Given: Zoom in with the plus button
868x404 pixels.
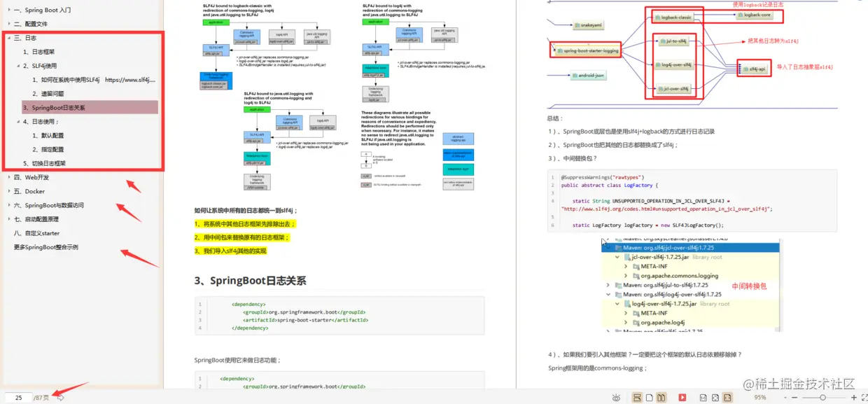Looking at the screenshot, I should [x=853, y=398].
